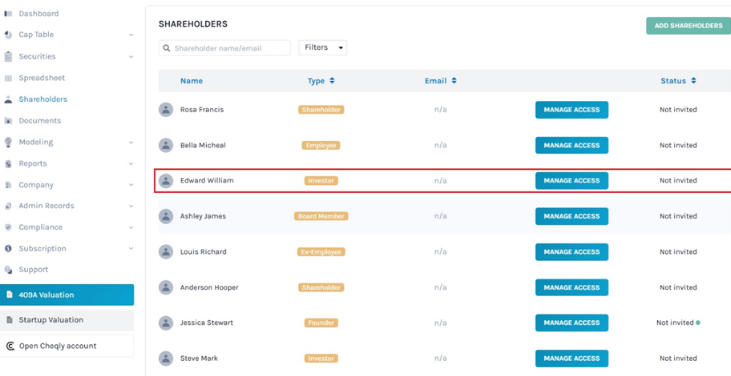Click Ashley James avatar icon
This screenshot has height=376, width=731.
[166, 216]
